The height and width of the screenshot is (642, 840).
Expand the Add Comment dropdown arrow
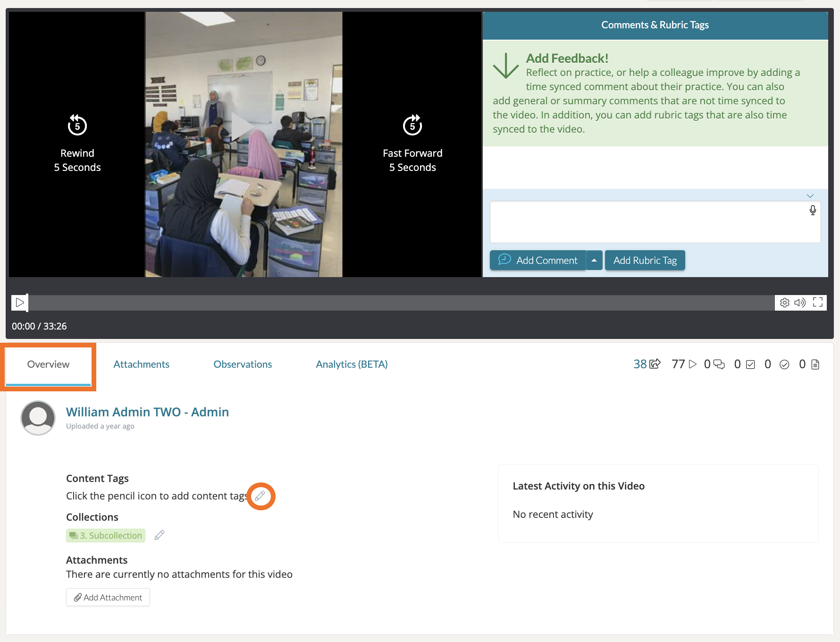tap(594, 261)
